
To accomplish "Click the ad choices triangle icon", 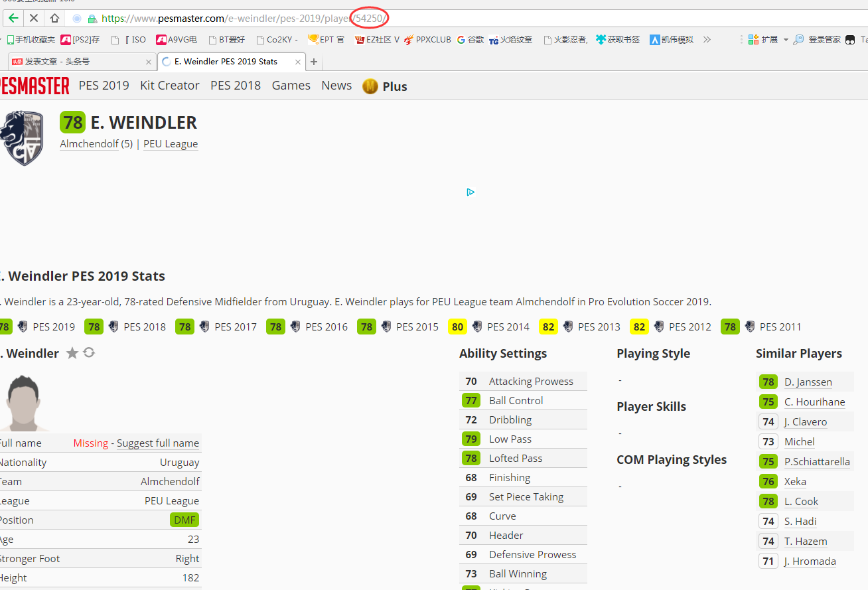I will (x=470, y=192).
